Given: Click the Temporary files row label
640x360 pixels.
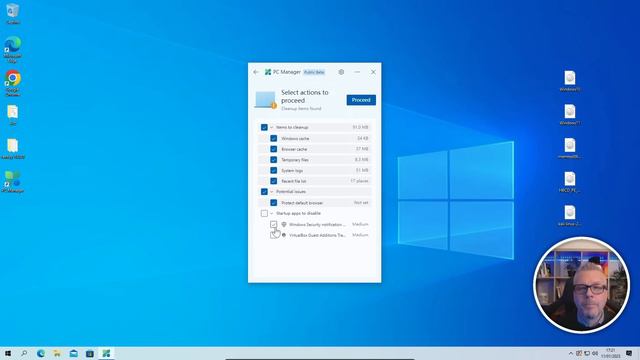Looking at the screenshot, I should 295,160.
